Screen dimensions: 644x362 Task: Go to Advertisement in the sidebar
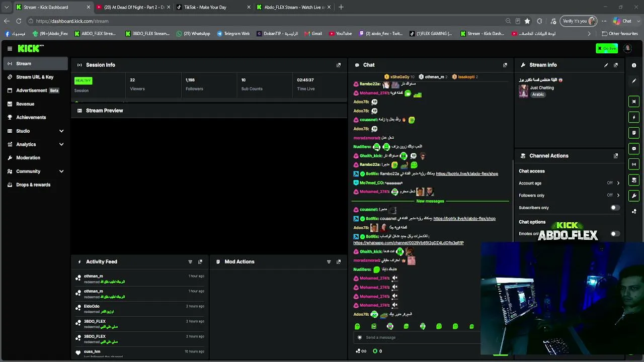click(35, 90)
